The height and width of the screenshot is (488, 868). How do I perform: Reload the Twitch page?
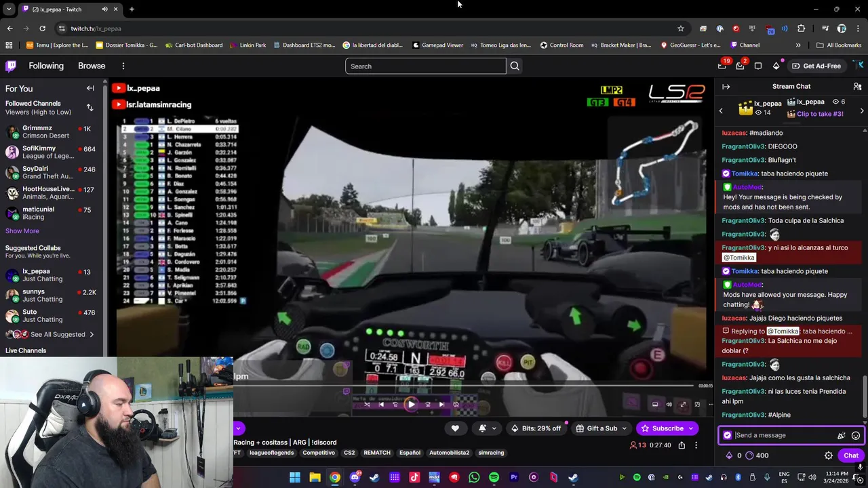tap(42, 28)
